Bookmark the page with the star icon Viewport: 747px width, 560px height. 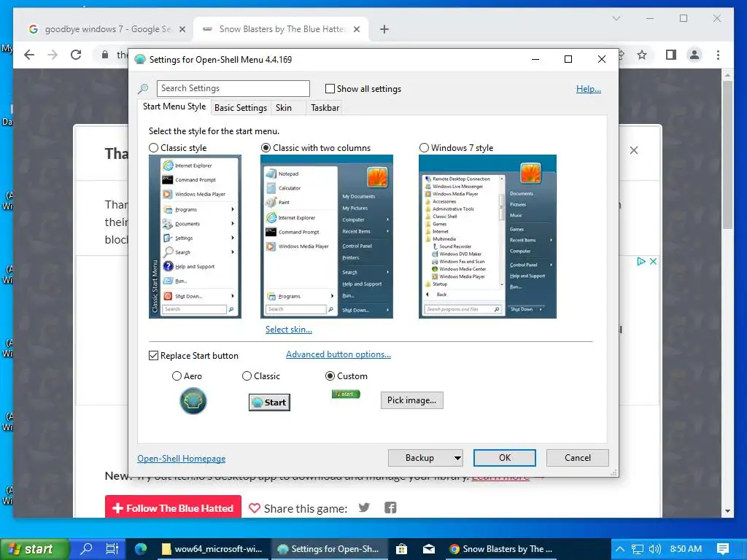pos(642,55)
